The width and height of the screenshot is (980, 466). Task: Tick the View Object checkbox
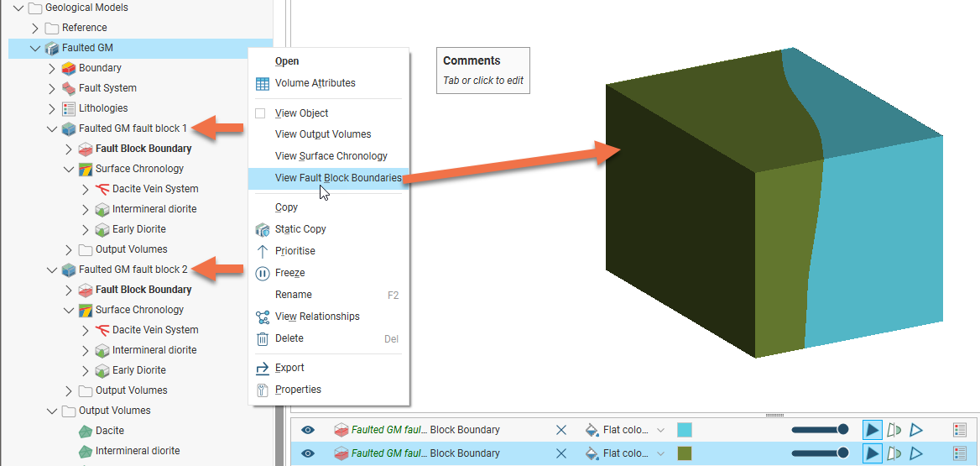[x=260, y=113]
